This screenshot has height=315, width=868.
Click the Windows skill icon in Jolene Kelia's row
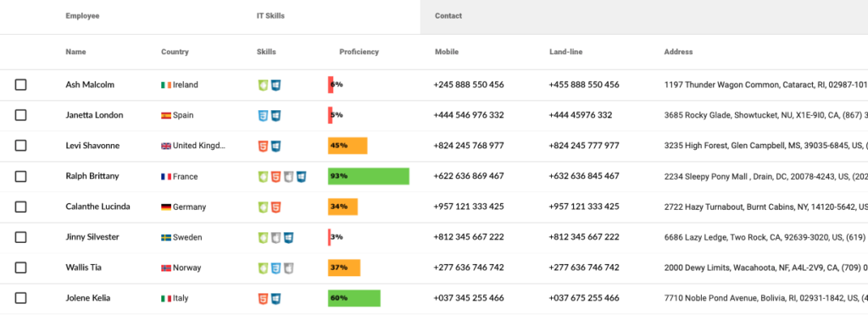coord(275,298)
